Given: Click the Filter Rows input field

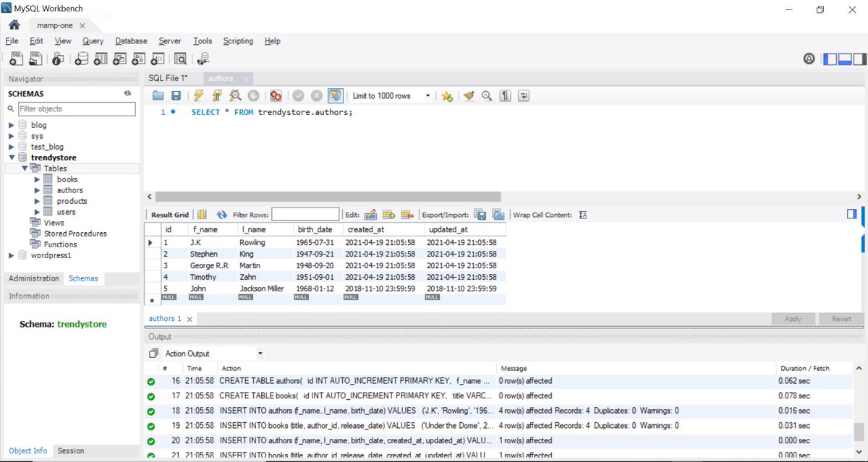Looking at the screenshot, I should coord(305,215).
